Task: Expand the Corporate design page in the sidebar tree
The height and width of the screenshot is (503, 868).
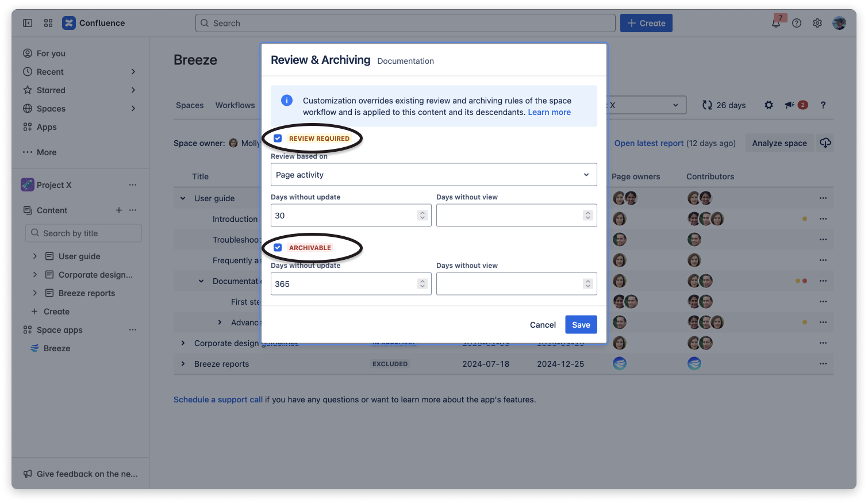Action: pyautogui.click(x=35, y=275)
